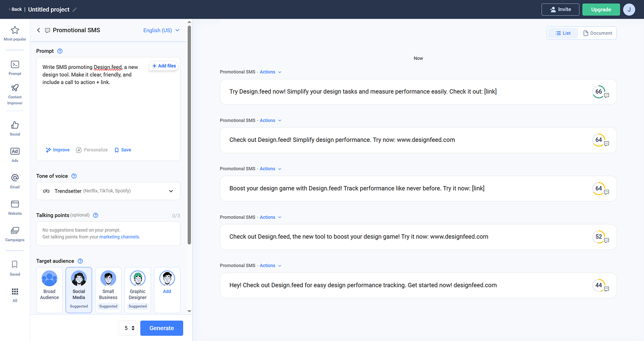644x341 pixels.
Task: Toggle Social Media audience card
Action: point(79,290)
